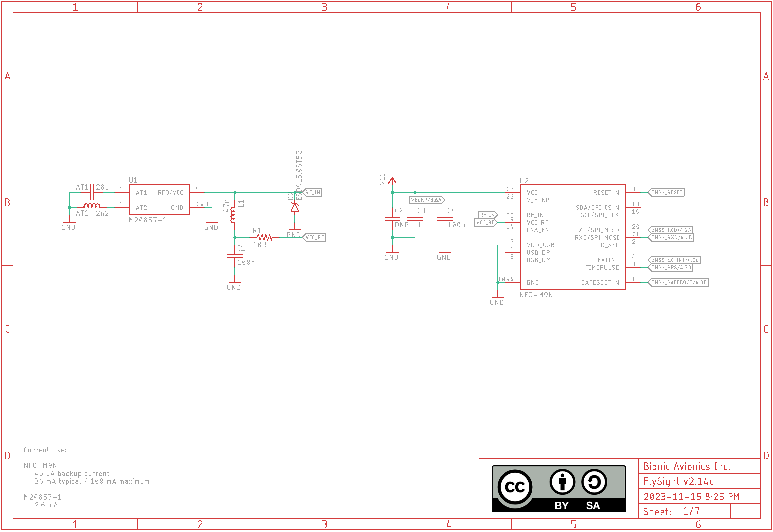Select the D2 ESD diode symbol
Screen dimensions: 773x532
click(x=294, y=208)
